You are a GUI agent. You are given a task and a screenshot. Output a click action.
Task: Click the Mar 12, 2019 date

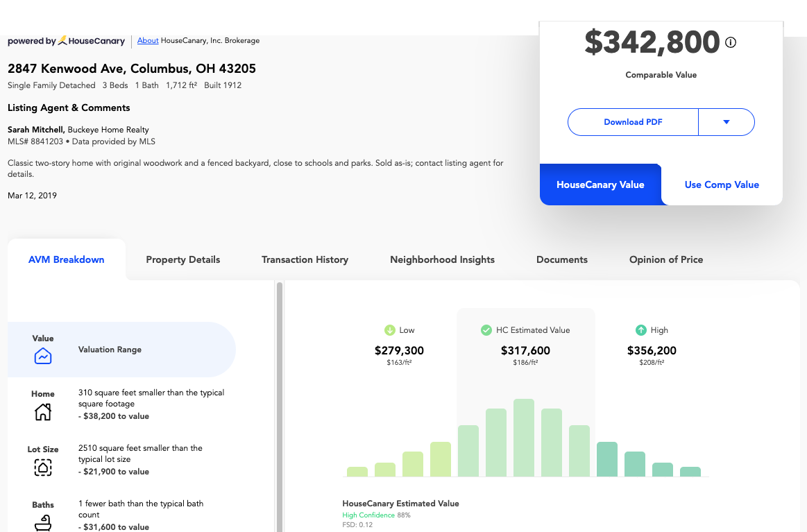[x=32, y=196]
